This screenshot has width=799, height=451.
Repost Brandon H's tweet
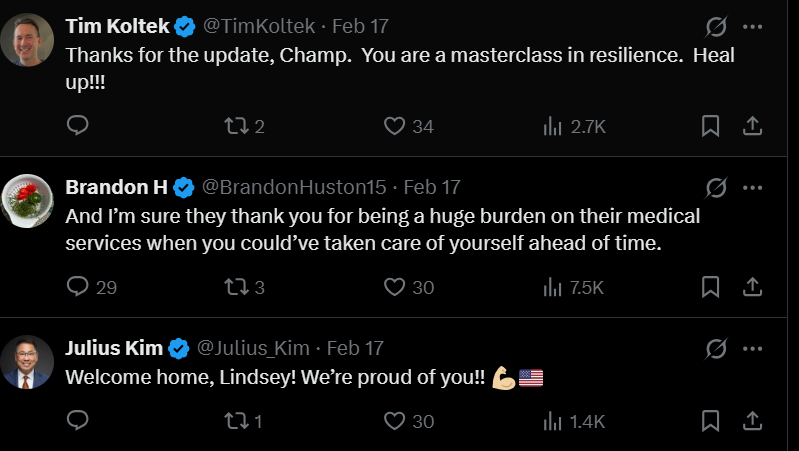tap(244, 287)
